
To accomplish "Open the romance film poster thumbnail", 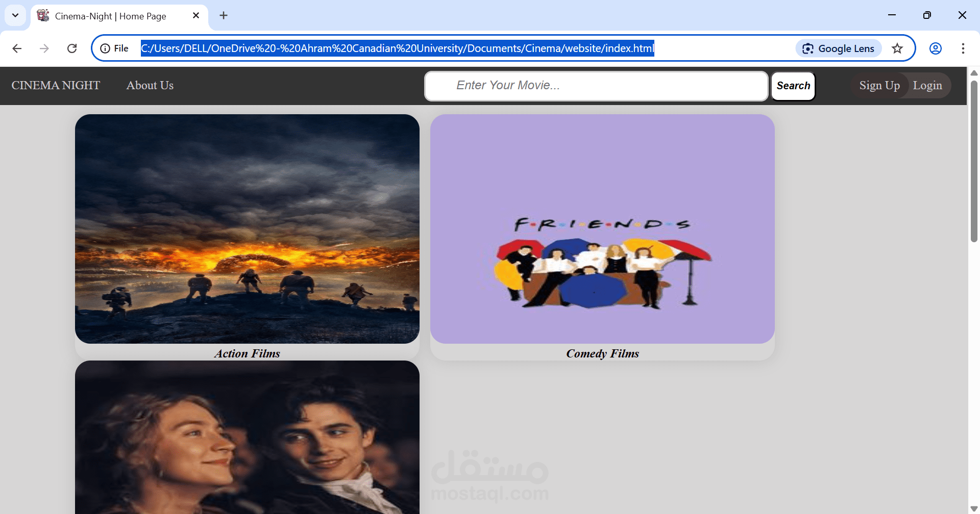I will [247, 437].
